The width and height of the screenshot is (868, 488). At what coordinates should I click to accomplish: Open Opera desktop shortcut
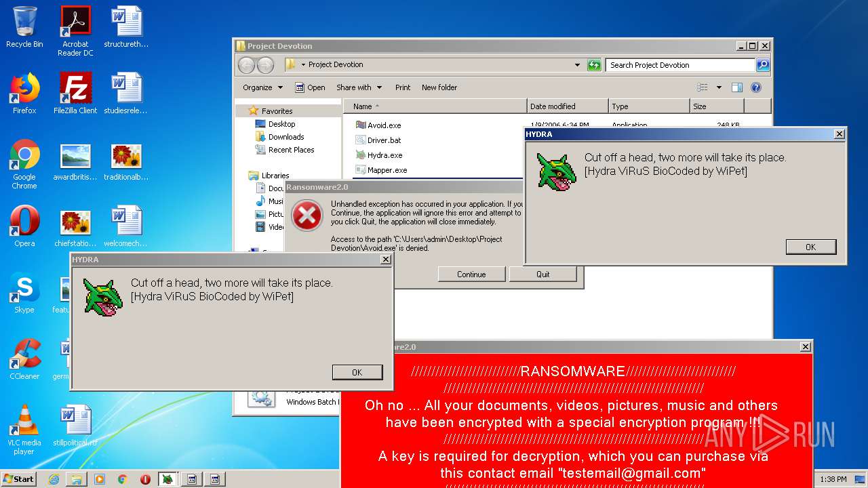(x=24, y=226)
